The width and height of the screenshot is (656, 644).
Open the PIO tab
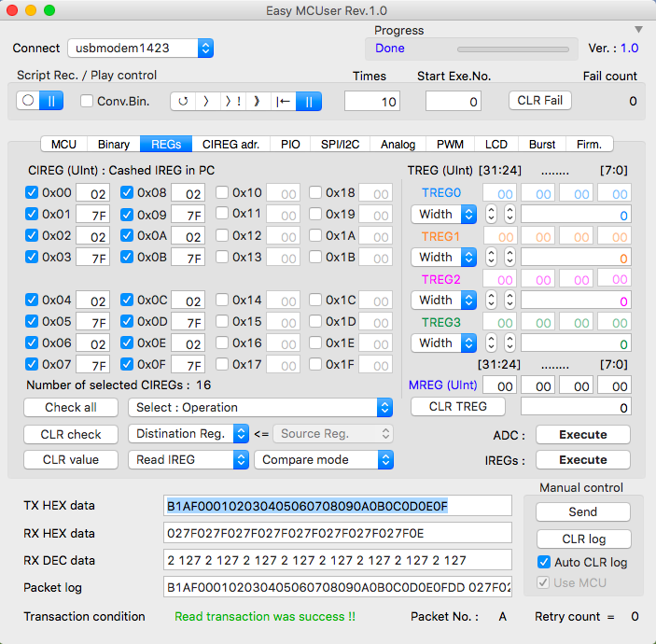(x=290, y=145)
